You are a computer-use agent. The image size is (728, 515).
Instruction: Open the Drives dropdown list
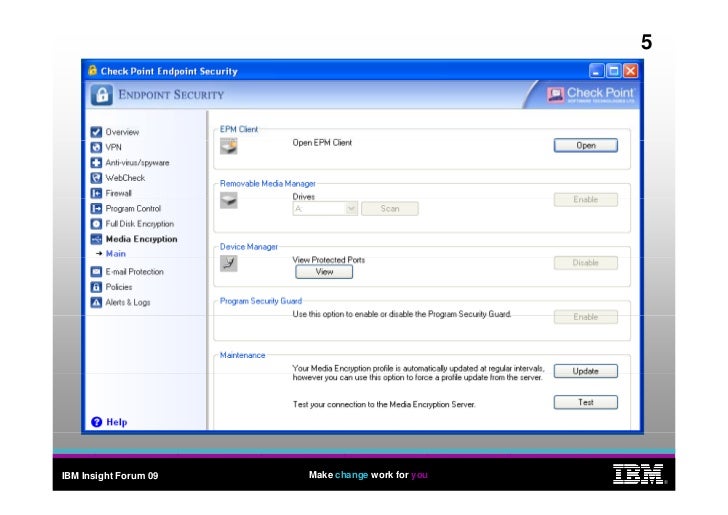point(351,209)
